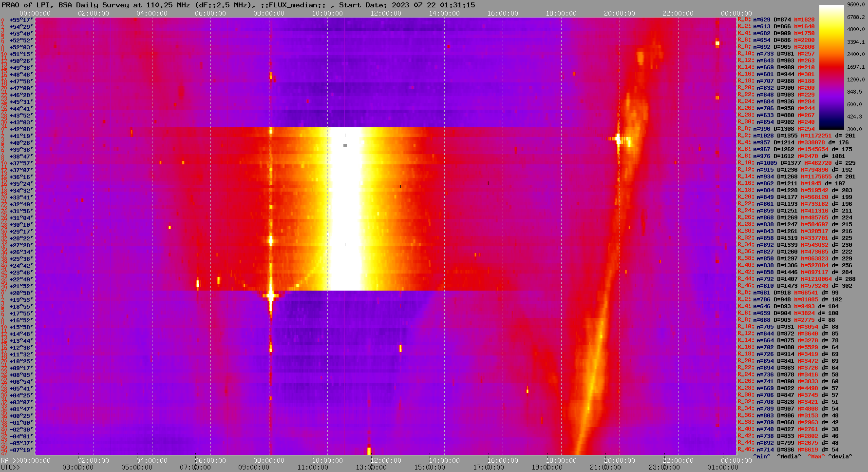Click the row 'm=629 D=874 M=1628'
The image size is (868, 472).
pyautogui.click(x=776, y=20)
